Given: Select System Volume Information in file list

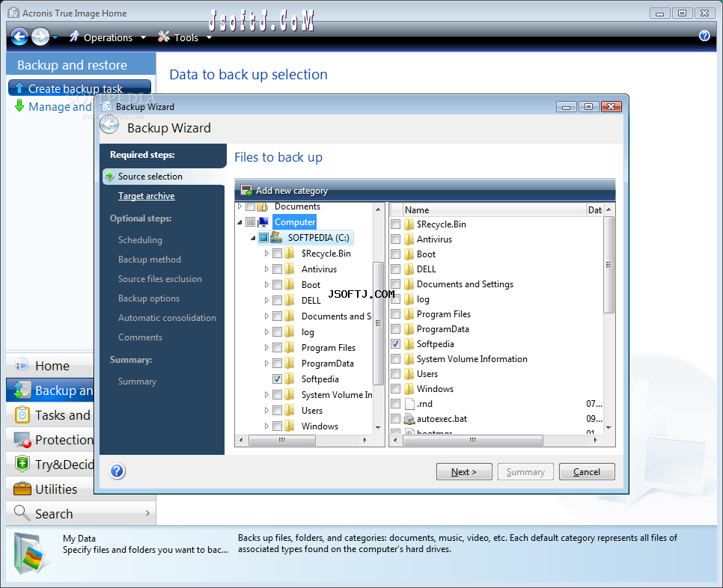Looking at the screenshot, I should (472, 358).
